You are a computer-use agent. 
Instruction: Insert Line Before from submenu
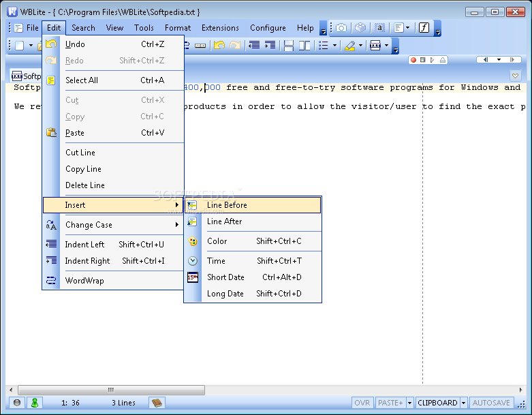253,205
